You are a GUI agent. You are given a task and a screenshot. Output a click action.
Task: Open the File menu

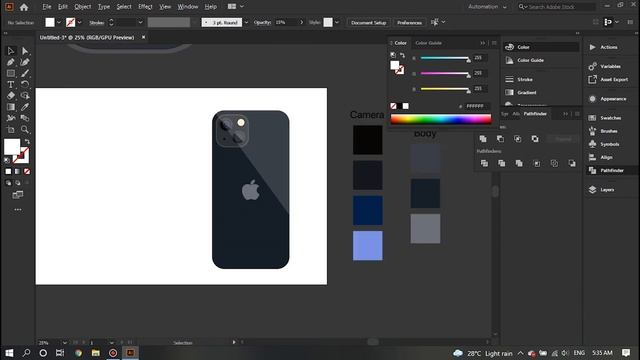(47, 7)
